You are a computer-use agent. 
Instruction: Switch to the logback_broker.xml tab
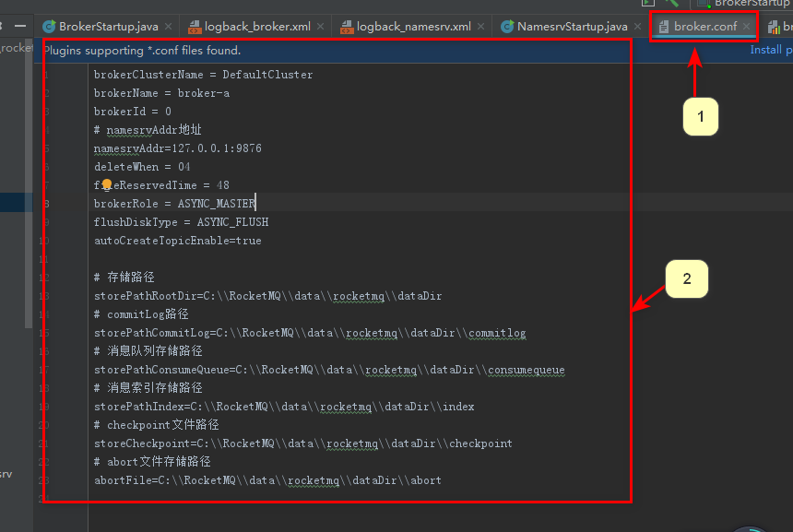coord(257,27)
